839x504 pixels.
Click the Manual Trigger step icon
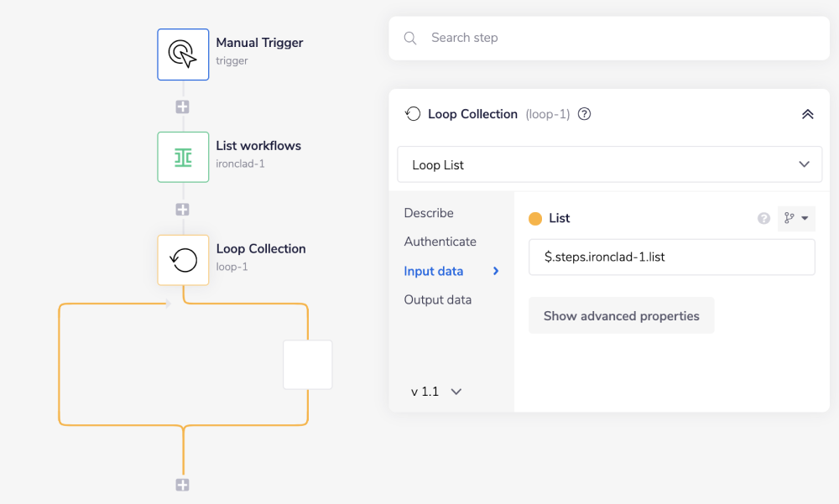coord(183,55)
